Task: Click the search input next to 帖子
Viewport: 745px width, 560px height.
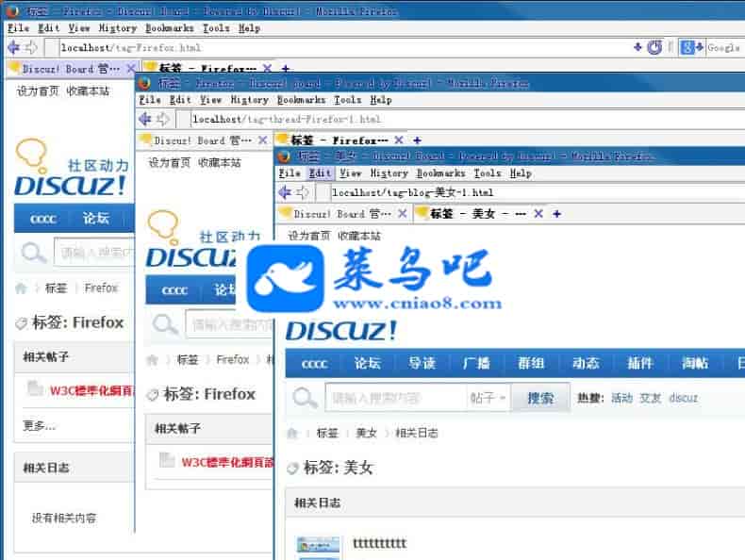Action: pyautogui.click(x=394, y=398)
